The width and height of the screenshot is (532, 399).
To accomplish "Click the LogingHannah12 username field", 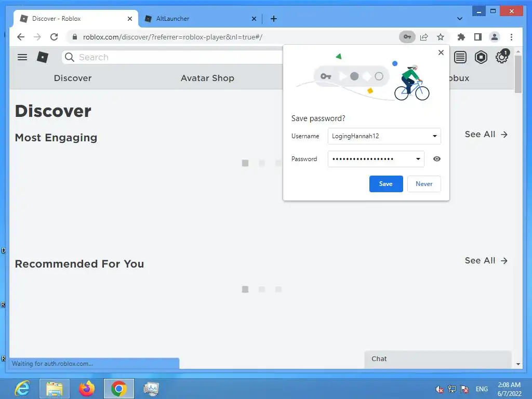I will click(x=384, y=136).
